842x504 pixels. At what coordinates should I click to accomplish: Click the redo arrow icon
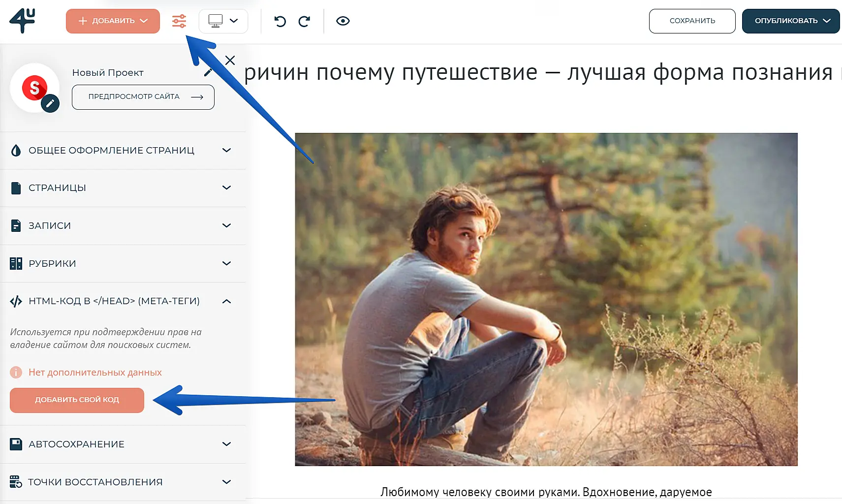304,21
